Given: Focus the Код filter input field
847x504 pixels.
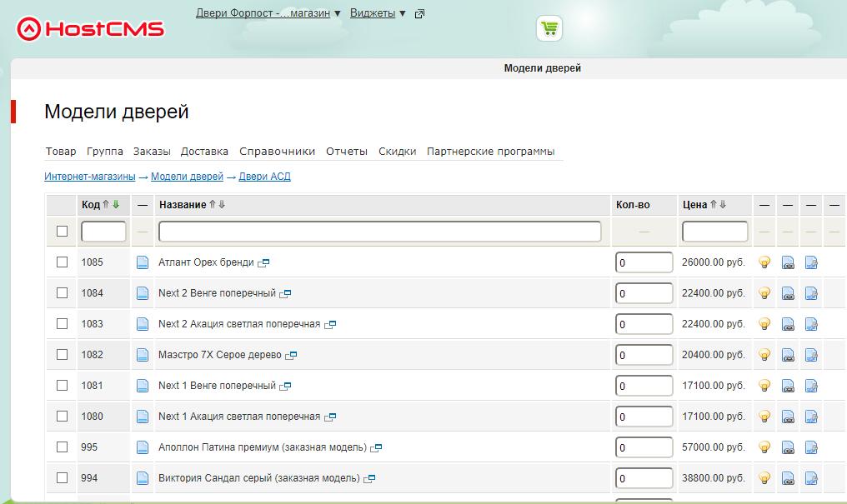Looking at the screenshot, I should click(x=103, y=232).
